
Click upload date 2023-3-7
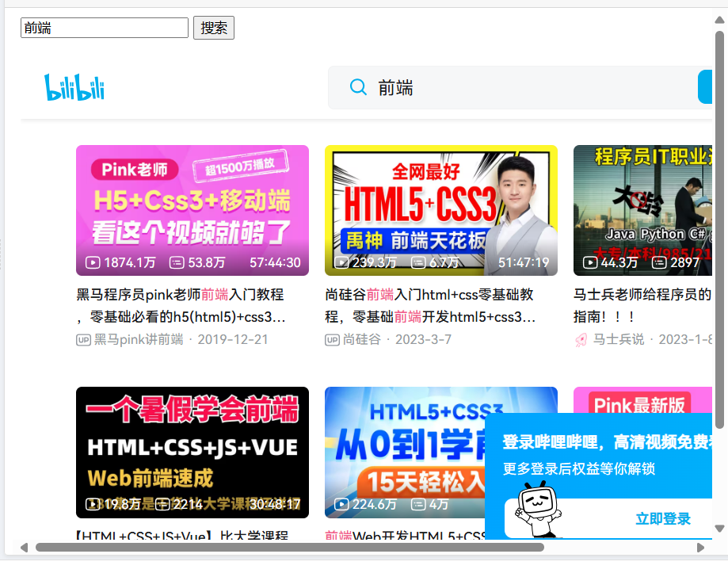(424, 339)
